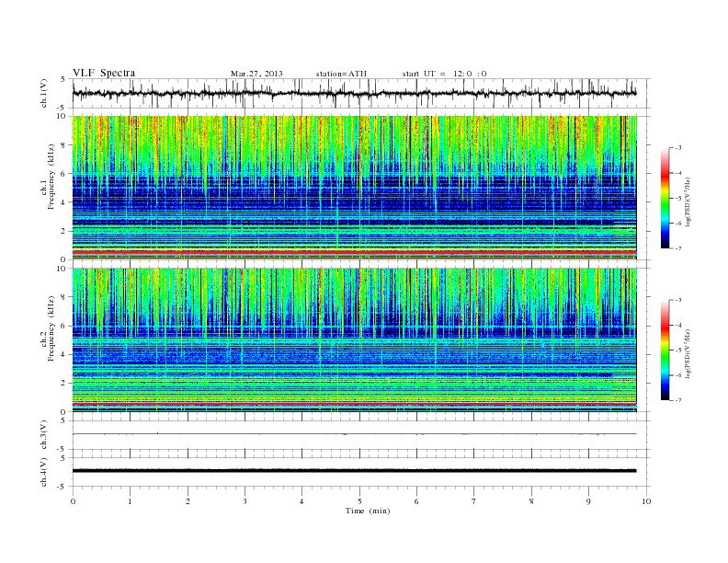Click the time axis tick label '7'
The image size is (728, 563).
click(474, 501)
